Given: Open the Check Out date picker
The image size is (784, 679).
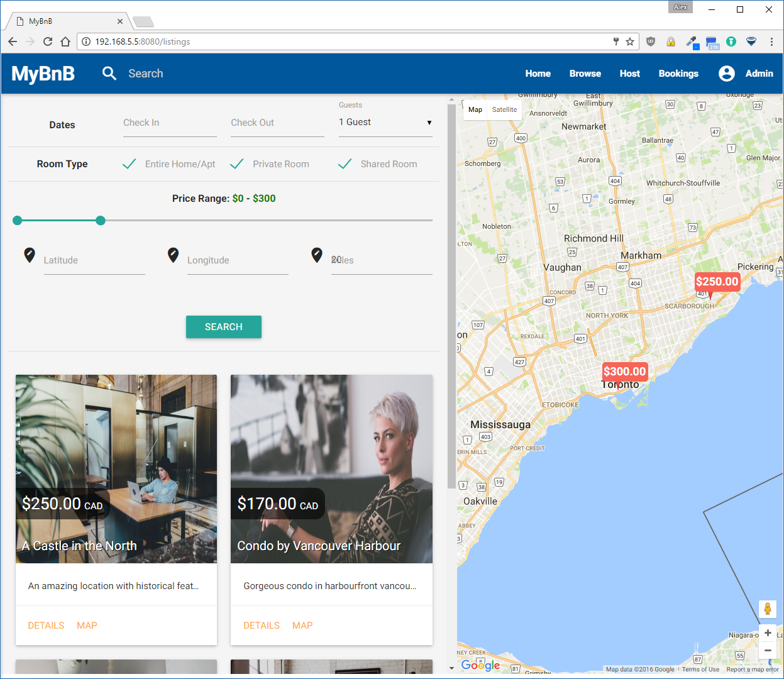Looking at the screenshot, I should [277, 123].
